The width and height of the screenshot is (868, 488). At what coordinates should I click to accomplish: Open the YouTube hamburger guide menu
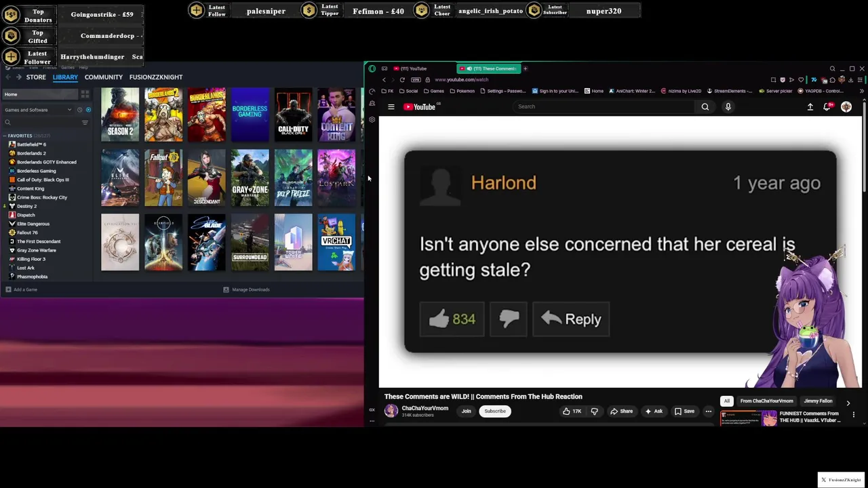[391, 106]
